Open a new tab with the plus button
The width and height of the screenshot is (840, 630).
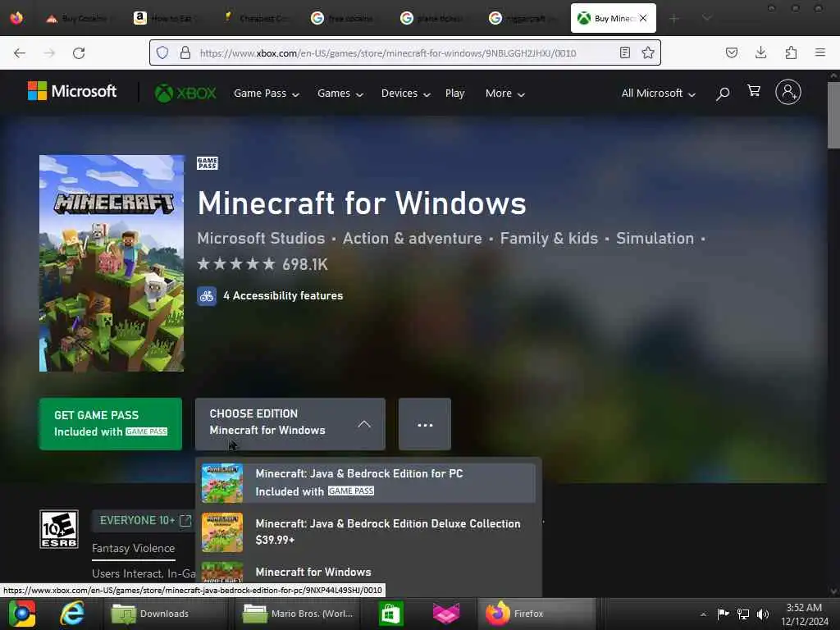[x=674, y=19]
